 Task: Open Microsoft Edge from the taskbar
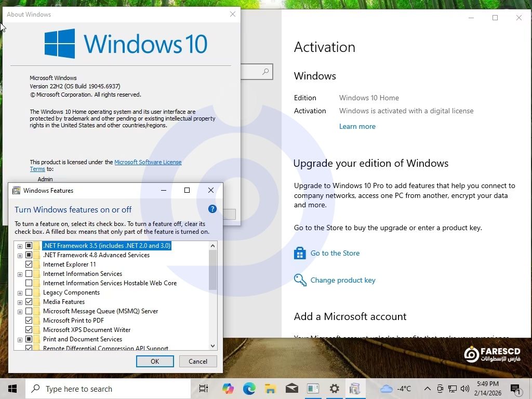click(249, 389)
